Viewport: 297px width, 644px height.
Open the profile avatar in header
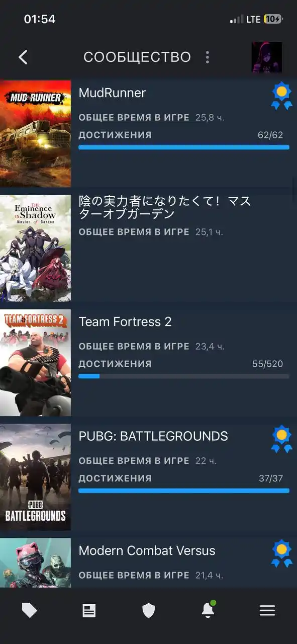pos(267,57)
